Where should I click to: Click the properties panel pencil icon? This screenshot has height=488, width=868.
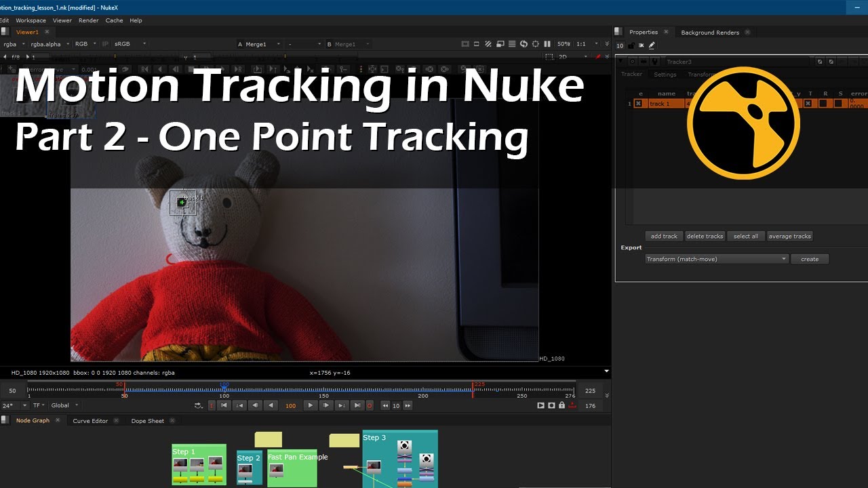[x=652, y=45]
